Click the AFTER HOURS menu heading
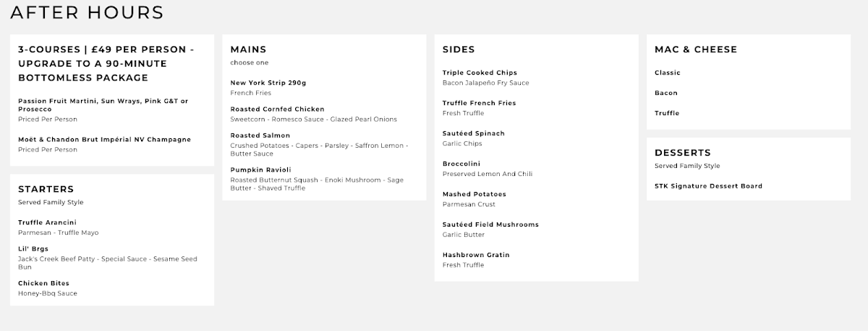The width and height of the screenshot is (868, 331). click(87, 13)
